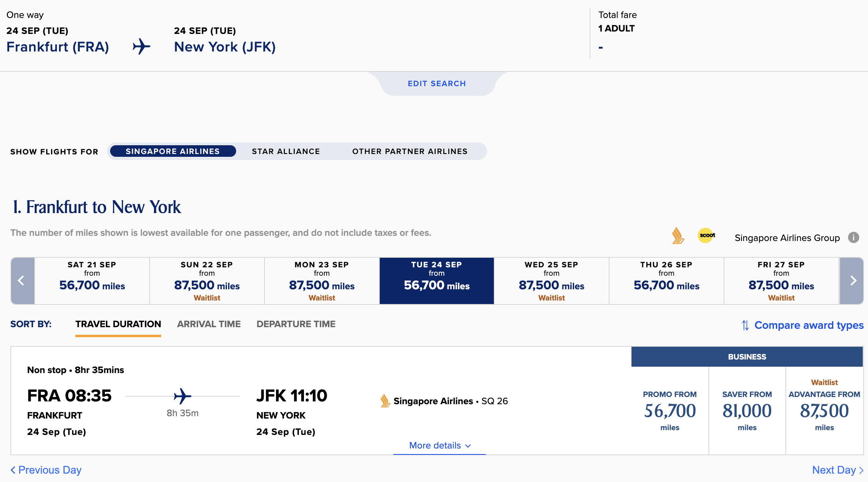Screen dimensions: 868x482
Task: Open the Edit Search panel
Action: pos(437,84)
